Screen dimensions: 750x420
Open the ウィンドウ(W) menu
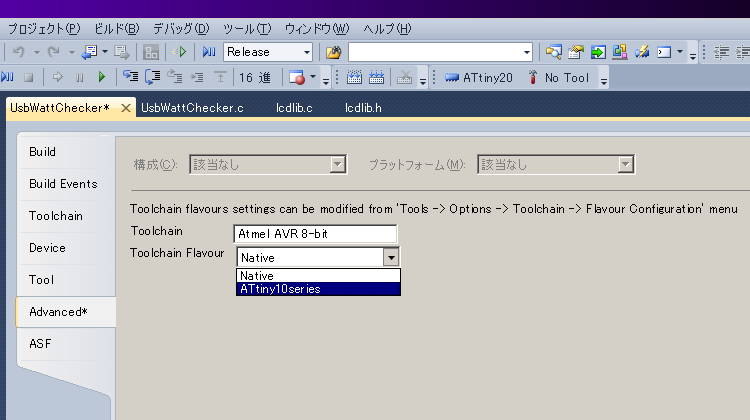317,29
